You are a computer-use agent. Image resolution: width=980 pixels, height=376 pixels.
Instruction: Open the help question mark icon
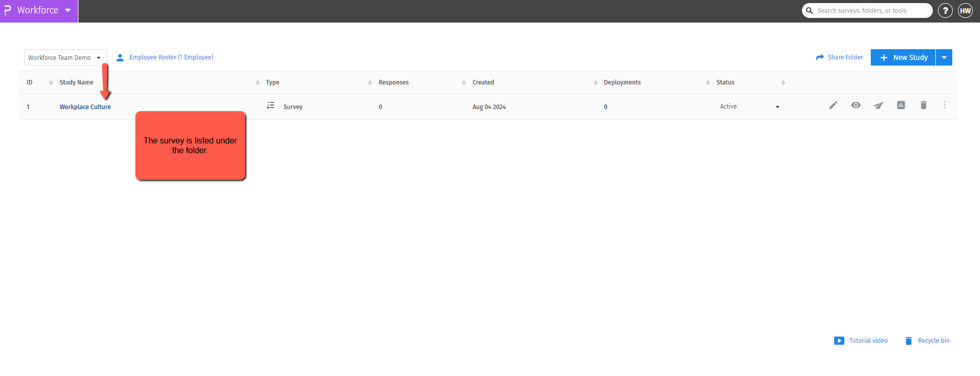945,11
